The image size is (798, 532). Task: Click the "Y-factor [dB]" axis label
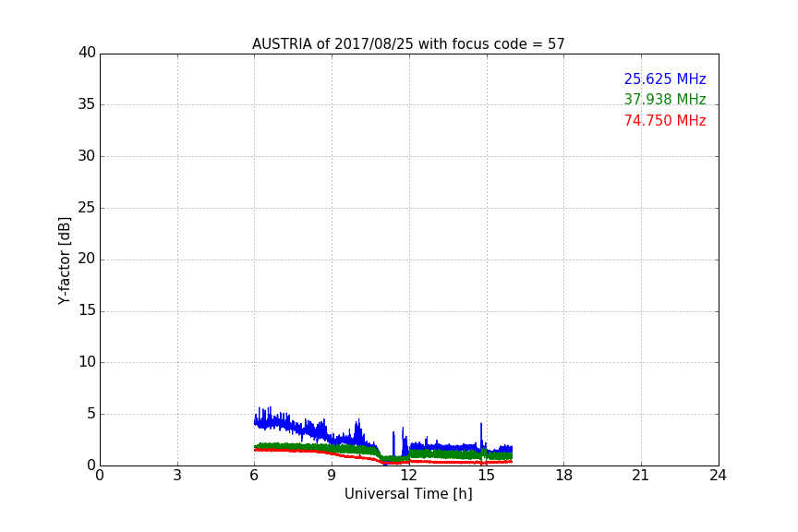coord(64,260)
